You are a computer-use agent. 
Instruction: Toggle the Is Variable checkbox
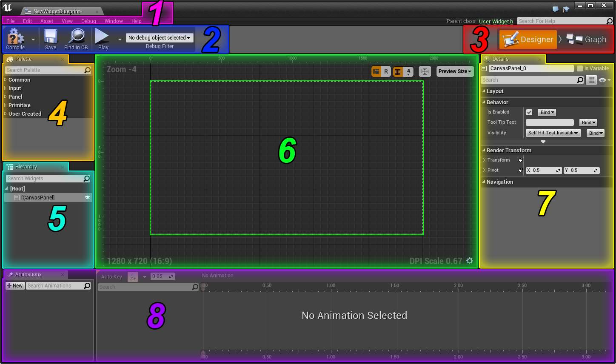click(579, 68)
